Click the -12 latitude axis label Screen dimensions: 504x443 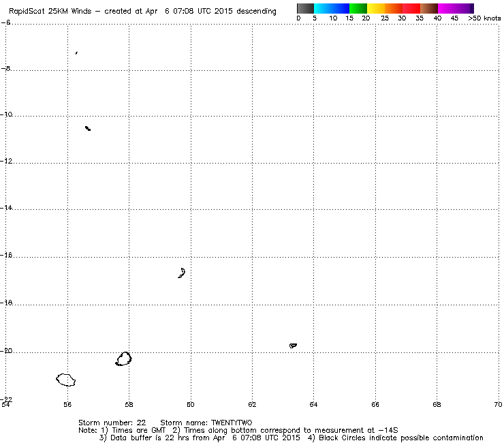(x=6, y=161)
